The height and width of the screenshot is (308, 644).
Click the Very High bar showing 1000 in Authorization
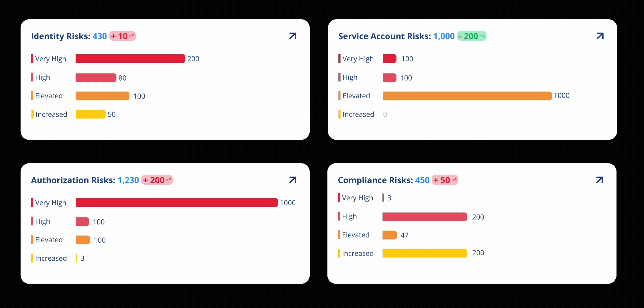[176, 202]
